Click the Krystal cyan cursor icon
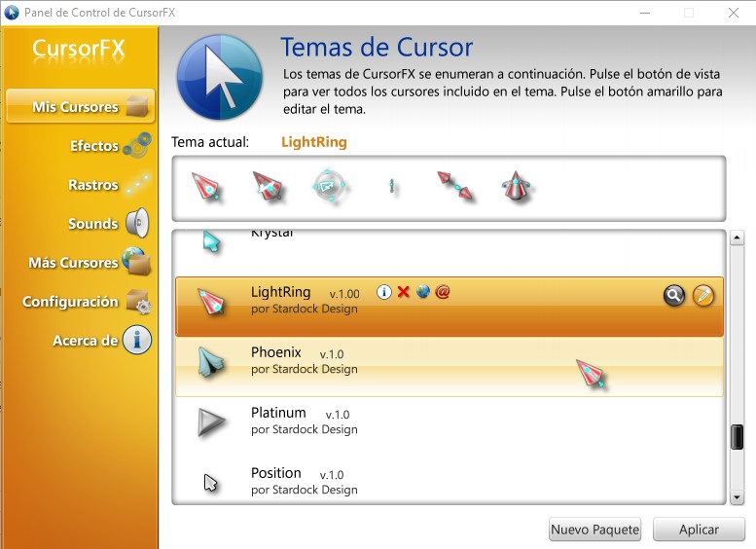This screenshot has height=549, width=756. (x=211, y=241)
